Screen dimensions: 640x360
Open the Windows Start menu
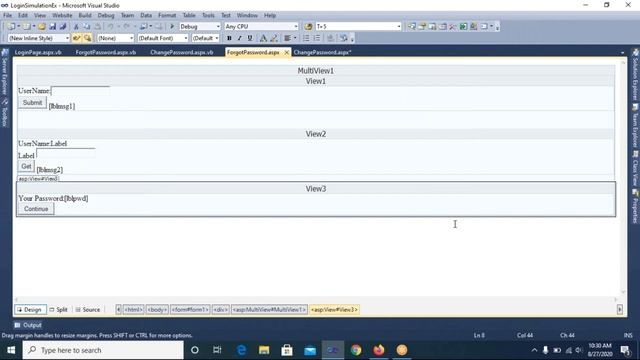[11, 350]
